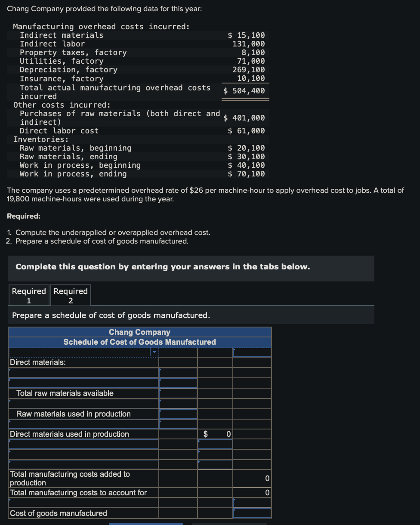Viewport: 420px width, 525px height.
Task: Select the amount cell on the Cost of goods manufactured row
Action: click(x=252, y=513)
